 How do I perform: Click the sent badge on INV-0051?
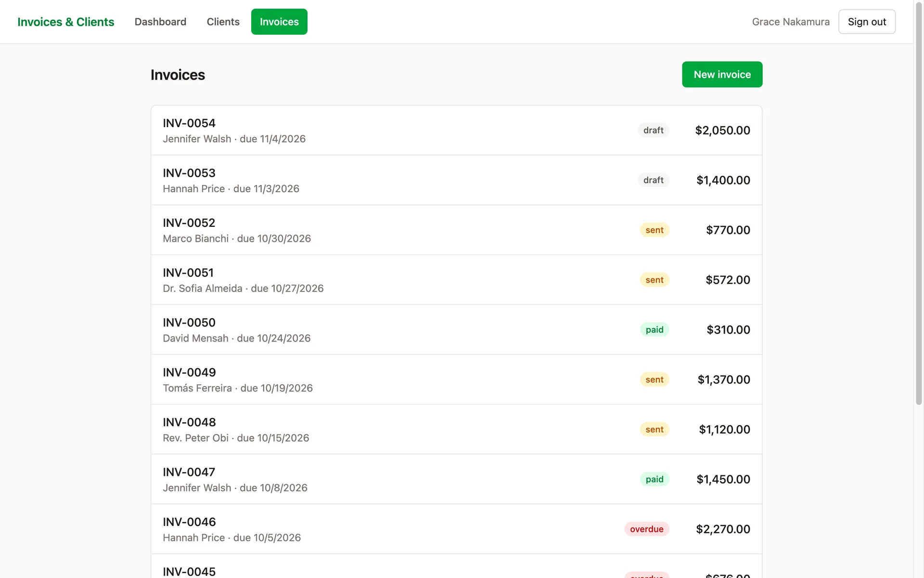(654, 280)
